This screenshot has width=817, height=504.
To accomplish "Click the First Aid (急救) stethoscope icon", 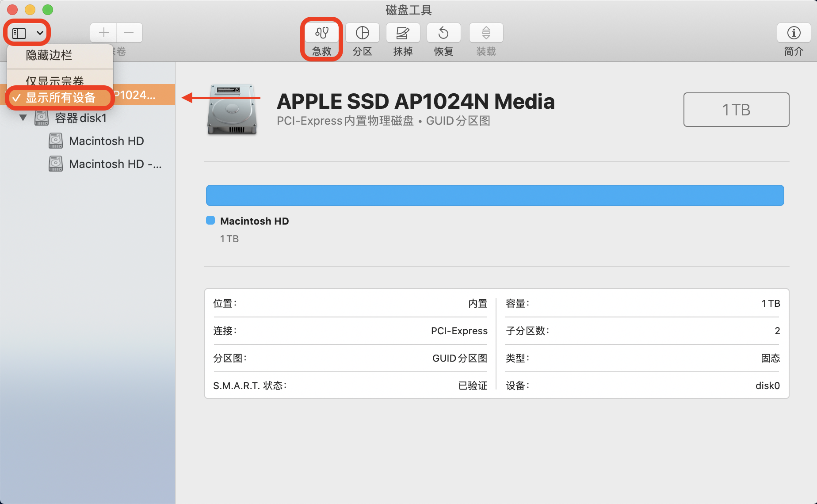I will pos(321,33).
